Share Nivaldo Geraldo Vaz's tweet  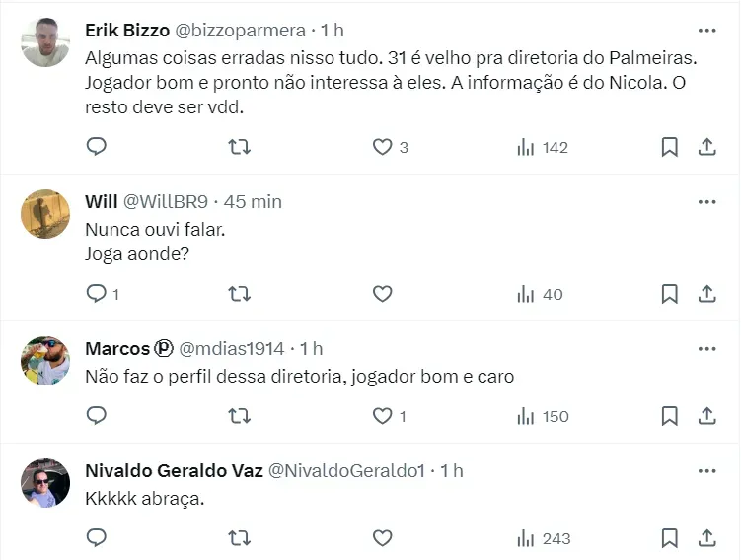point(706,538)
